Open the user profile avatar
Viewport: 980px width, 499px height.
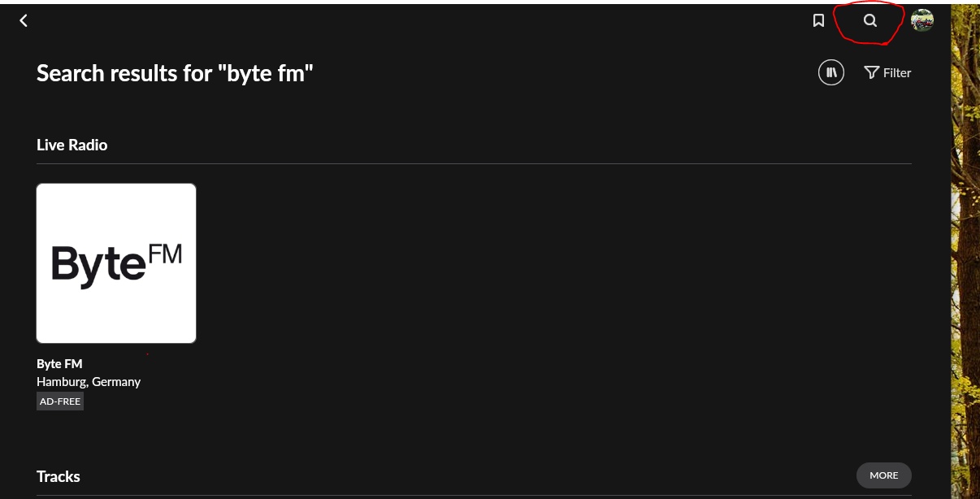coord(921,20)
